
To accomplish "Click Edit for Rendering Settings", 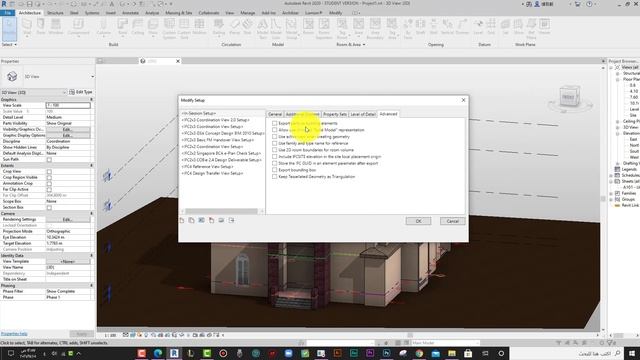I will [68, 220].
